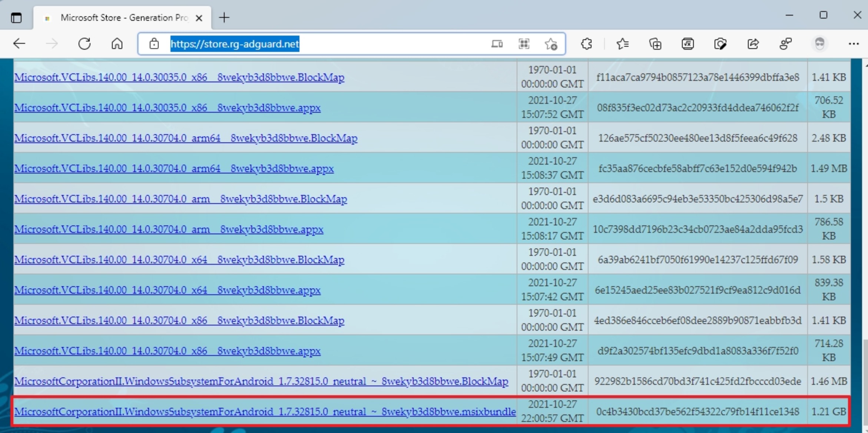This screenshot has height=433, width=868.
Task: Click hash 10c7398dd7196b23c34cb0723ae84a2dda95fcd3
Action: [698, 229]
